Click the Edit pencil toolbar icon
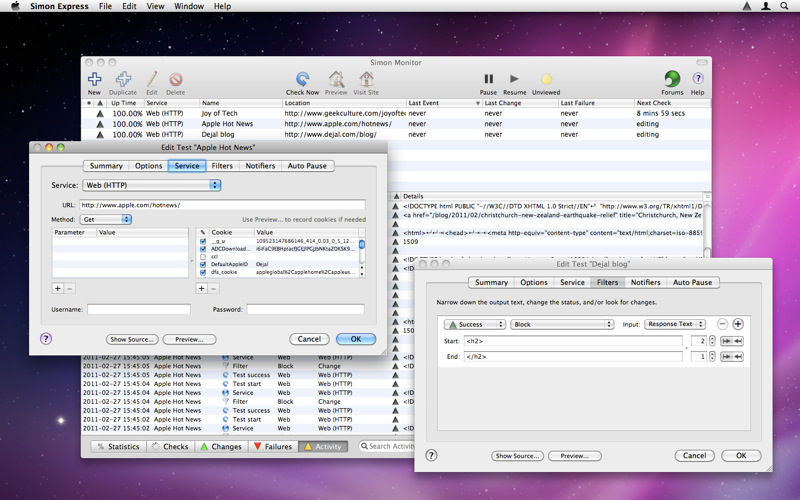 point(152,80)
